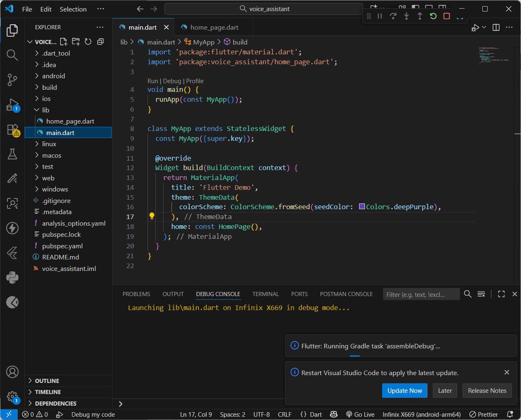Split the editor to the right
The width and height of the screenshot is (521, 420).
496,27
